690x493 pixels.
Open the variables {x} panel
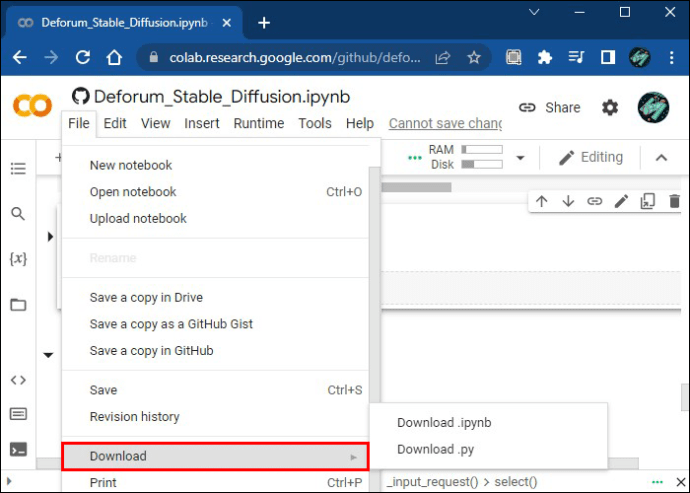tap(18, 258)
